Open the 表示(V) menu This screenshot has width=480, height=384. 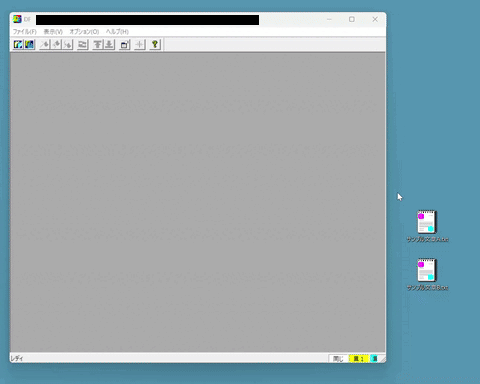[53, 32]
